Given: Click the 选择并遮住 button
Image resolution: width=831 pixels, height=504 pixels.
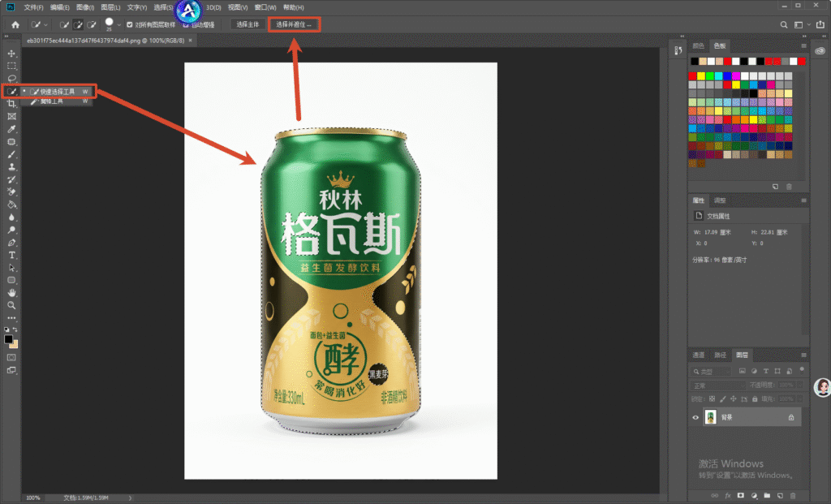Looking at the screenshot, I should click(x=294, y=24).
